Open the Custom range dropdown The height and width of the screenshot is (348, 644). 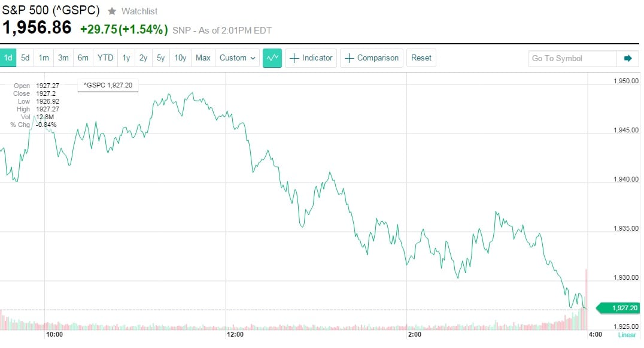(238, 58)
